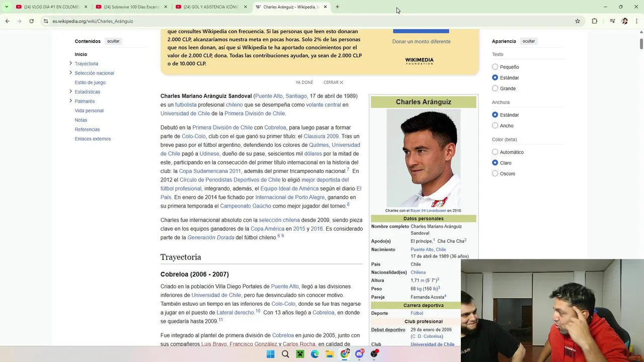This screenshot has height=362, width=644.
Task: Open a new tab with the plus button
Action: click(337, 7)
